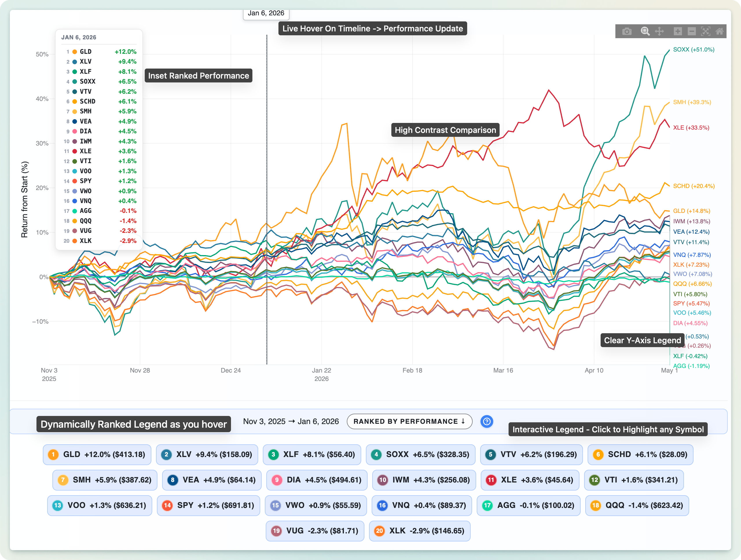Viewport: 741px width, 560px height.
Task: Toggle the SPY +1.2% legend chip
Action: tap(208, 505)
